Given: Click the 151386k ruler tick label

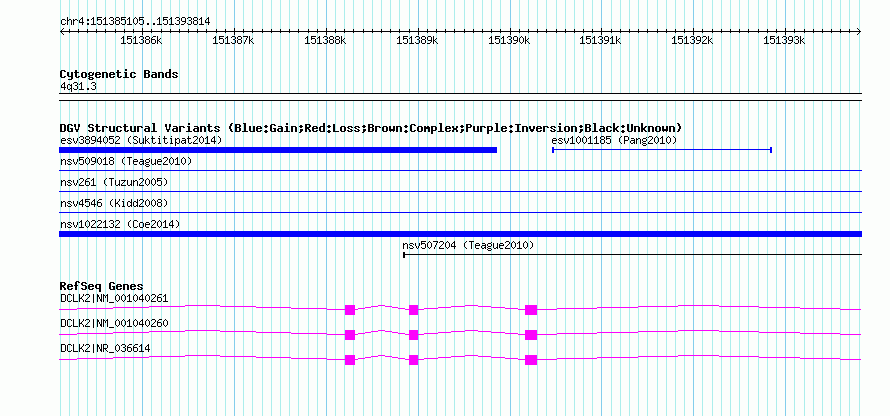Looking at the screenshot, I should click(142, 41).
